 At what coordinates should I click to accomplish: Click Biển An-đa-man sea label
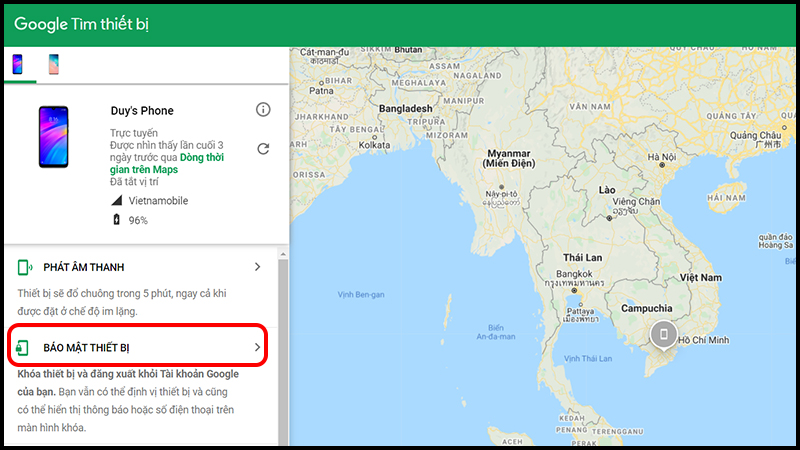click(x=495, y=332)
